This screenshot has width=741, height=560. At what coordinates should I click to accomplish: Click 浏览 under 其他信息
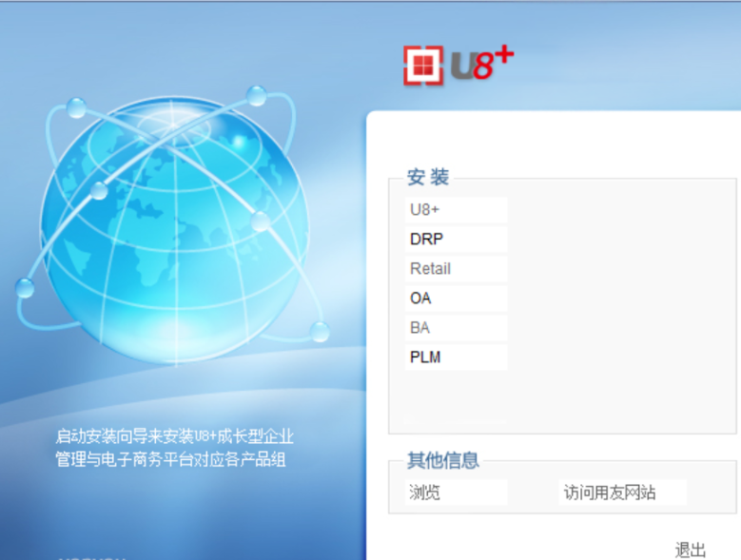456,492
